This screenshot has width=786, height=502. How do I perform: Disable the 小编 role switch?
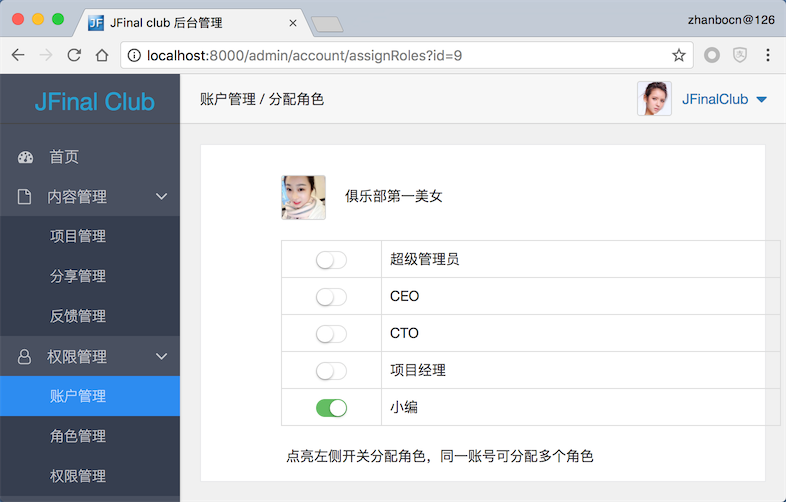tap(331, 408)
